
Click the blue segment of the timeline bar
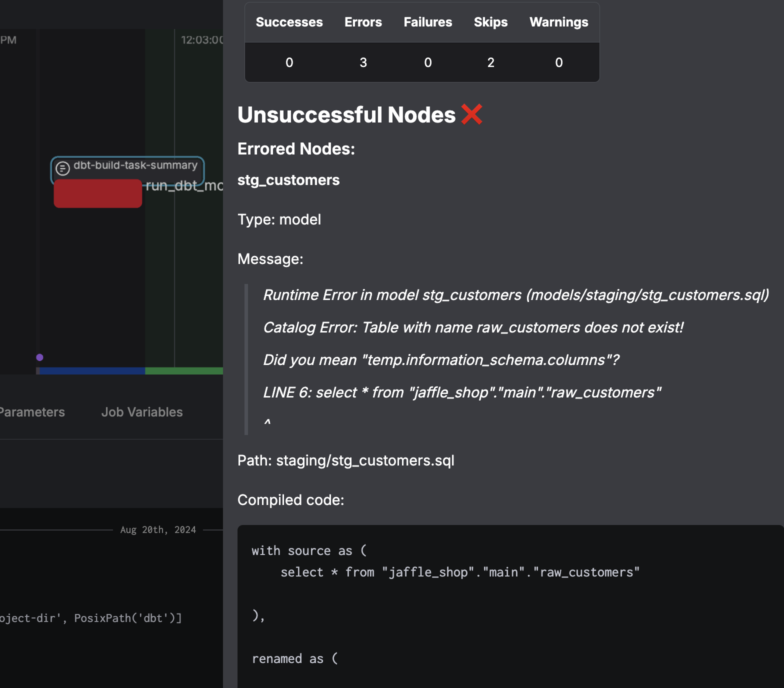coord(92,371)
